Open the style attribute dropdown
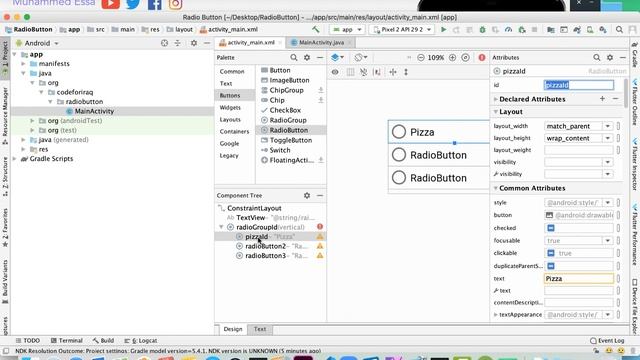The width and height of the screenshot is (640, 360). [608, 202]
